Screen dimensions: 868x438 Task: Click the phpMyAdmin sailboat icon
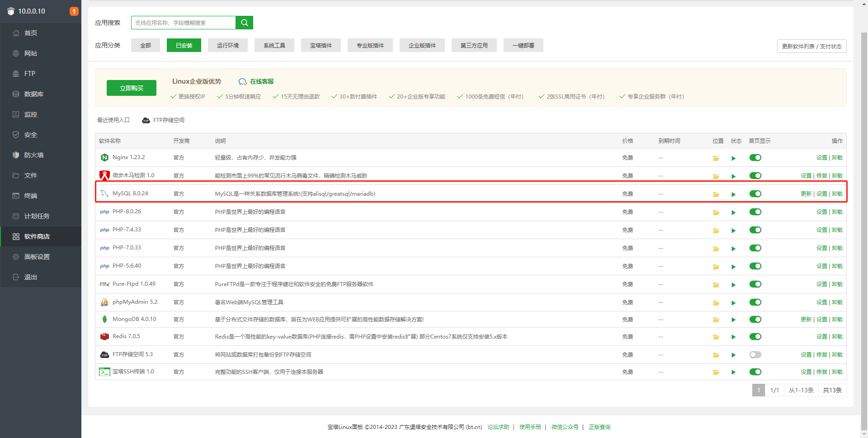point(104,302)
